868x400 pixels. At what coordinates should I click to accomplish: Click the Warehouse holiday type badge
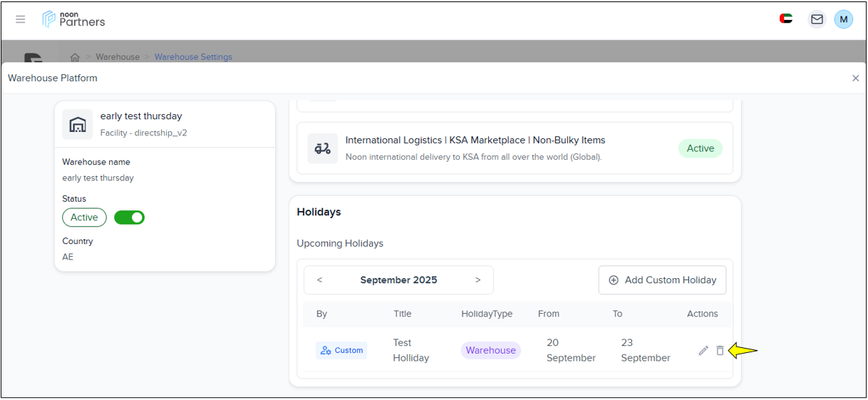[x=490, y=350]
